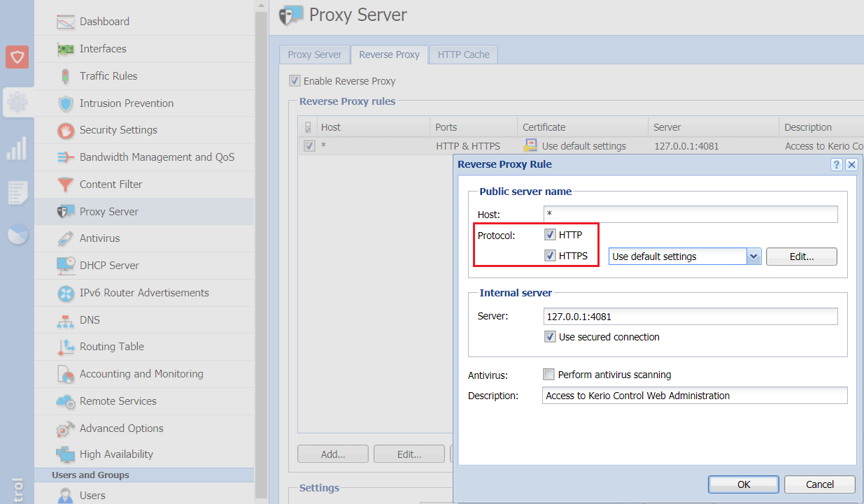Click the help question mark in dialog title
Image resolution: width=864 pixels, height=504 pixels.
(837, 164)
